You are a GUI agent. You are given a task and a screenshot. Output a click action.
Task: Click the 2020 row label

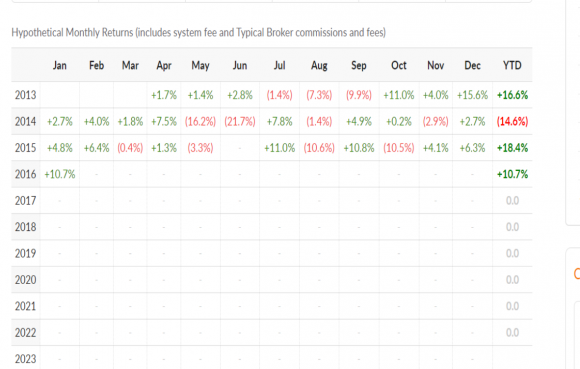coord(26,280)
